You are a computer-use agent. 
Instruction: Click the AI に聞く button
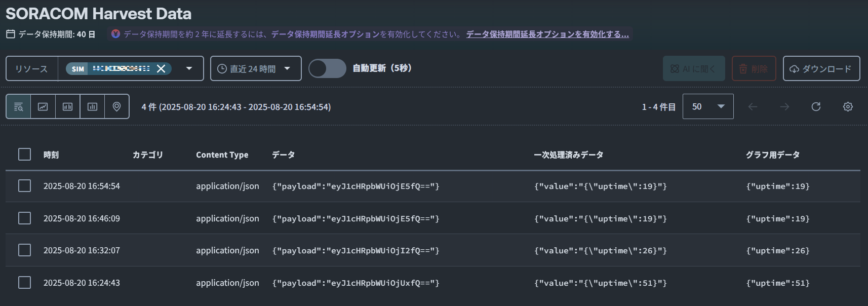694,68
